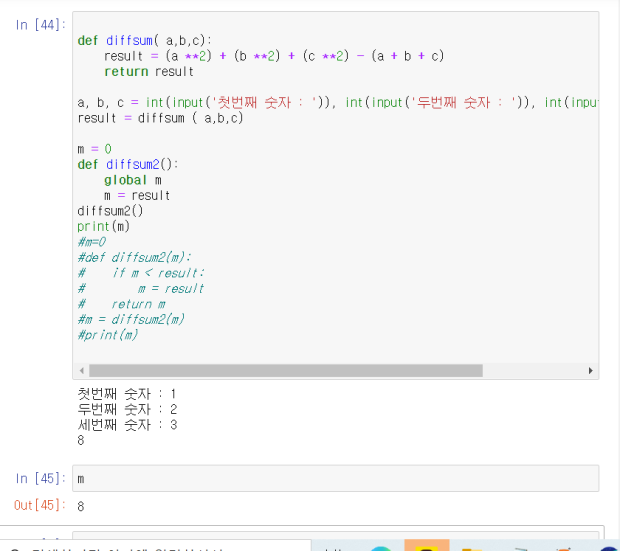The image size is (620, 551).
Task: Click the 'print(m)' code line
Action: click(x=104, y=227)
